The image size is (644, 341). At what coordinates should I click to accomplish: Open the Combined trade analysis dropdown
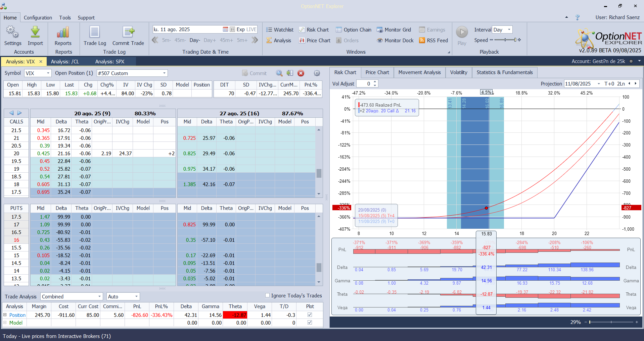pos(100,296)
